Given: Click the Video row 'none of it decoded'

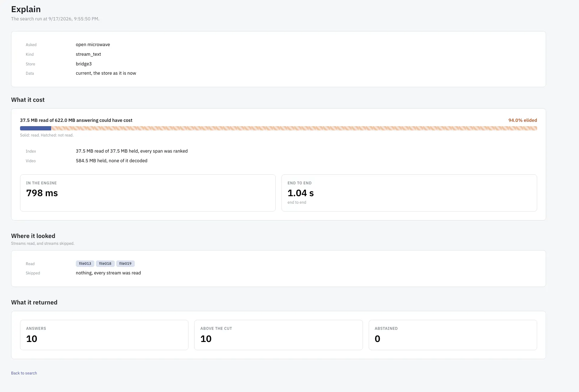Looking at the screenshot, I should (x=112, y=161).
